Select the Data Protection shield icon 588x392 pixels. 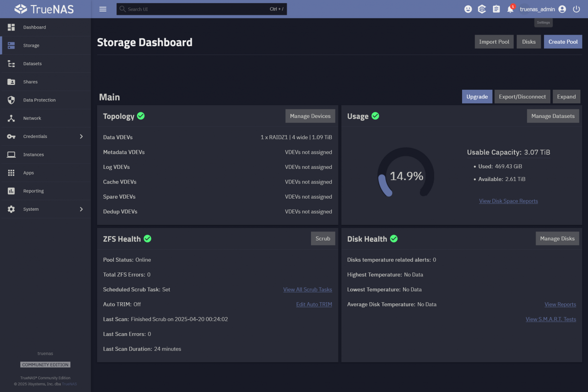[x=11, y=100]
